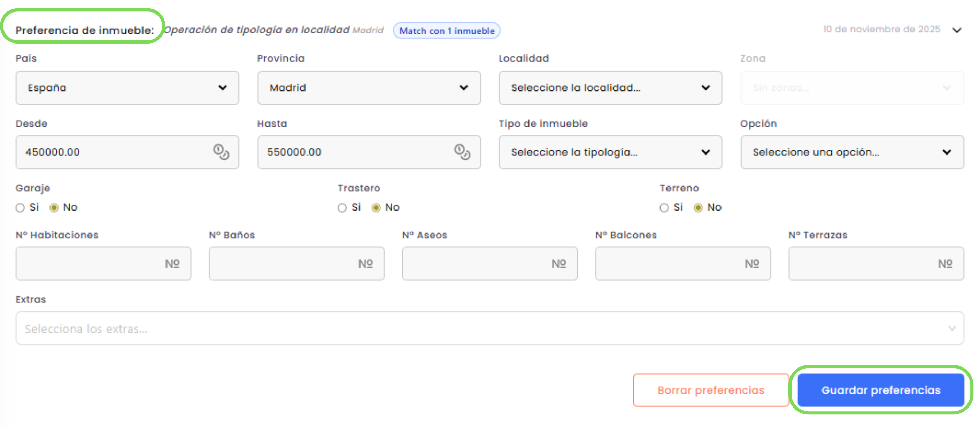The height and width of the screenshot is (435, 980).
Task: Select Si for Terreno
Action: pos(664,208)
